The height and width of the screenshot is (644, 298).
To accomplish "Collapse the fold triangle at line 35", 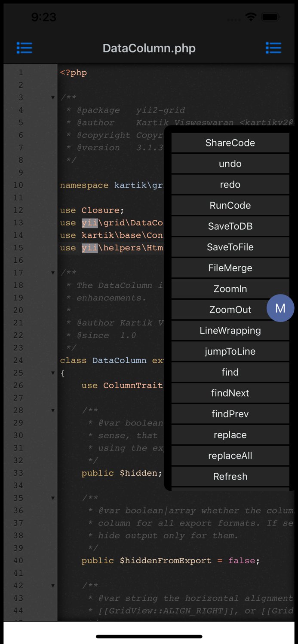I will [x=52, y=498].
